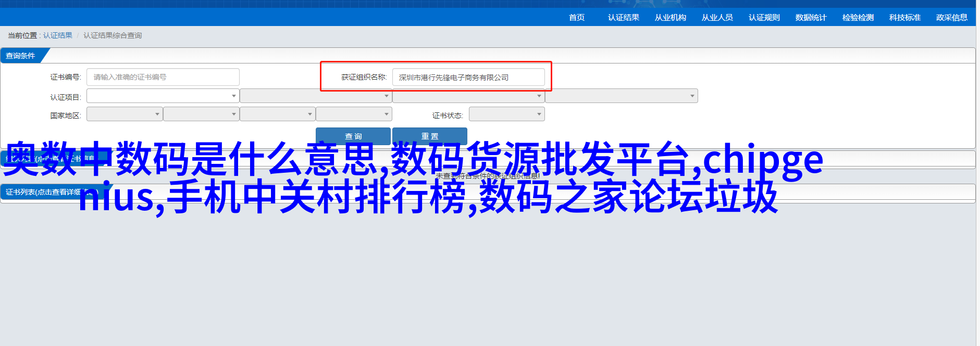980x346 pixels.
Task: Open the third 国家地区 dropdown
Action: pyautogui.click(x=278, y=114)
